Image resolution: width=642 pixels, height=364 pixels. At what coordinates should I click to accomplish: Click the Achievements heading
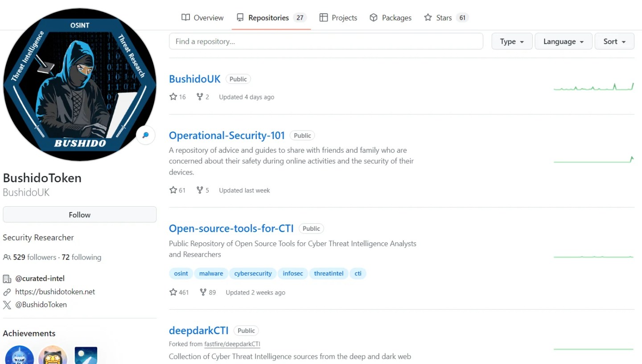[29, 333]
